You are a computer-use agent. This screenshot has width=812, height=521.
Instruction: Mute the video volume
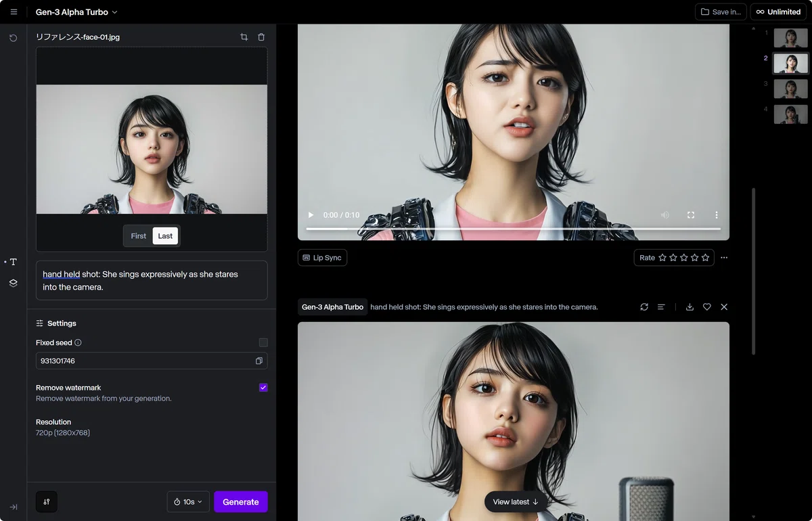tap(665, 214)
